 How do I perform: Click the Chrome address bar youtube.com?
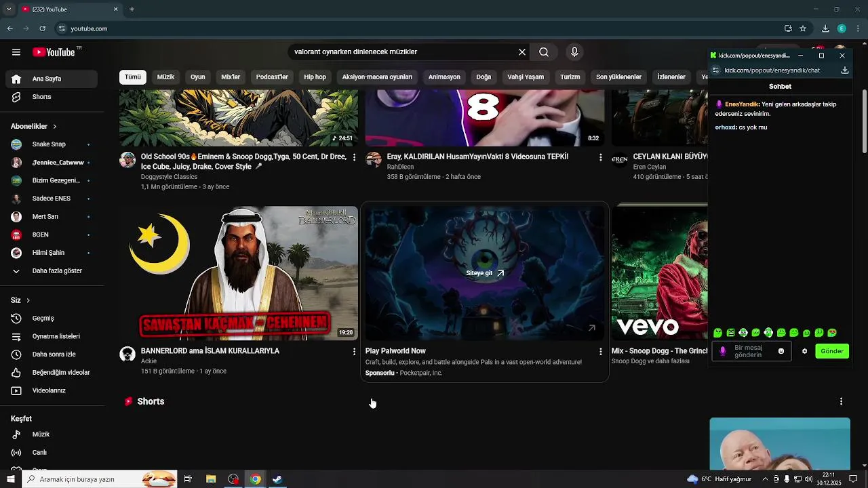tap(89, 28)
